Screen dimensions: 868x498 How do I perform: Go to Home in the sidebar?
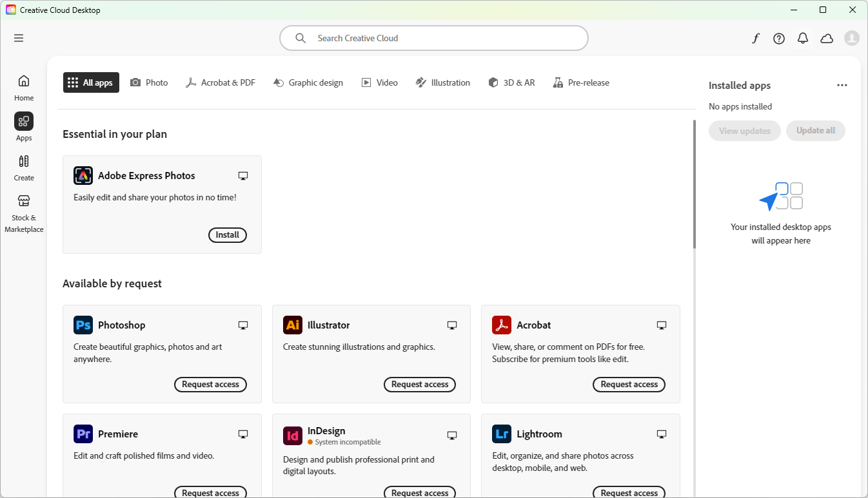23,86
